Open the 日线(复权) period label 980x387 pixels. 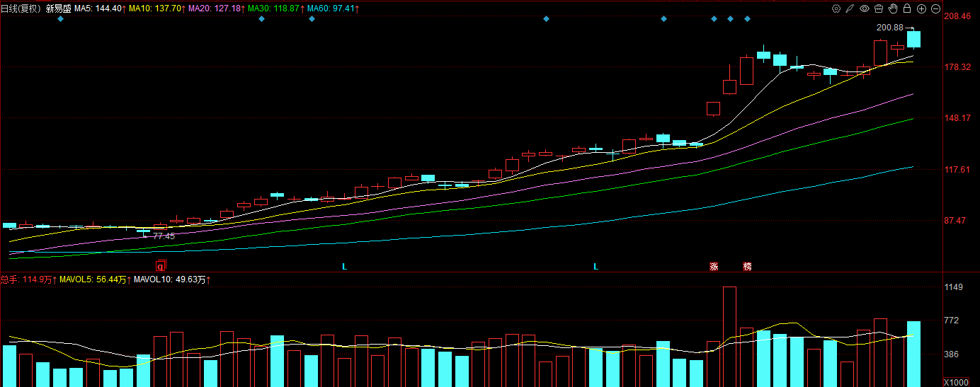(x=21, y=8)
